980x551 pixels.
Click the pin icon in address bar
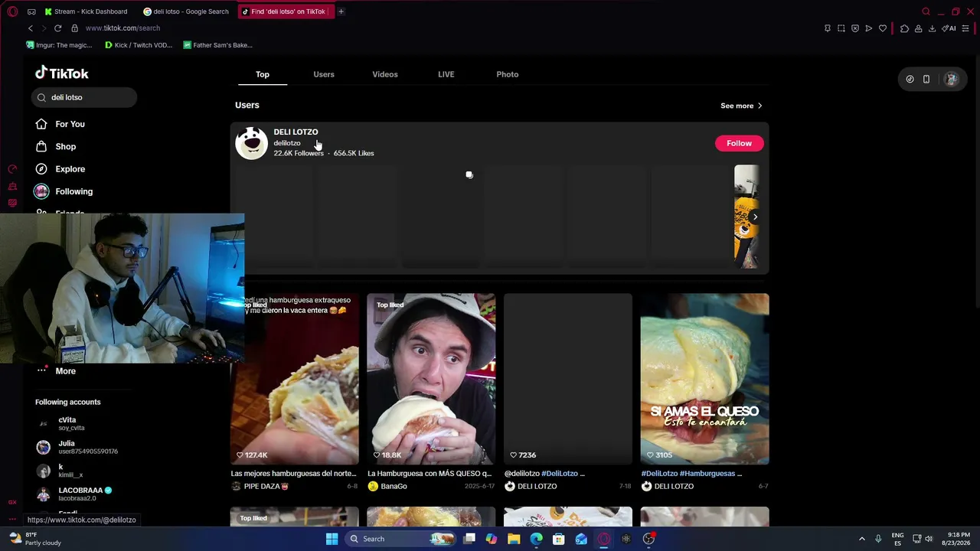[828, 28]
